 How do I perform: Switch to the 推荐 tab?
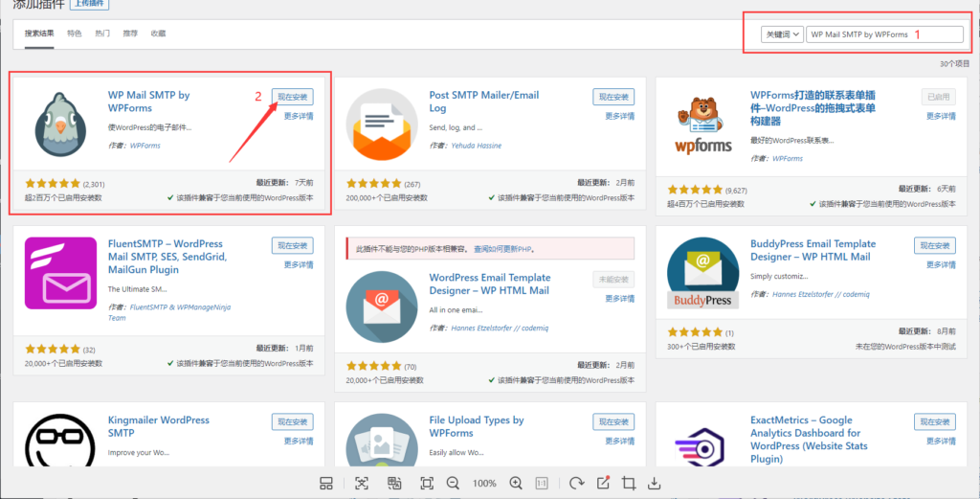(x=130, y=34)
